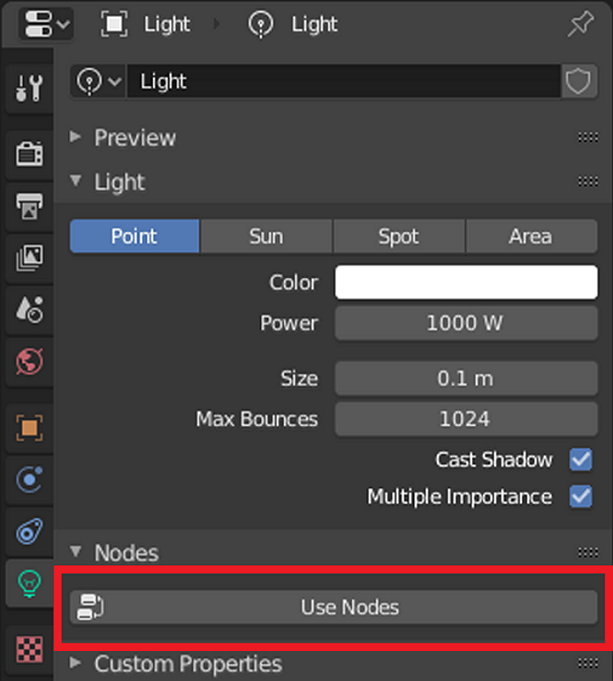Viewport: 613px width, 681px height.
Task: Switch light type to Spot
Action: point(399,236)
